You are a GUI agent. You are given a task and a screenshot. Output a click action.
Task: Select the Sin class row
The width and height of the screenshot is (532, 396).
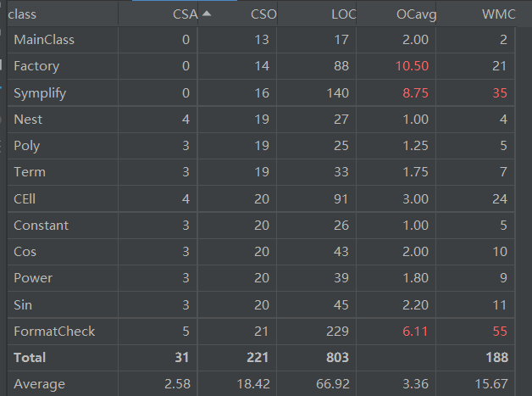(x=25, y=304)
